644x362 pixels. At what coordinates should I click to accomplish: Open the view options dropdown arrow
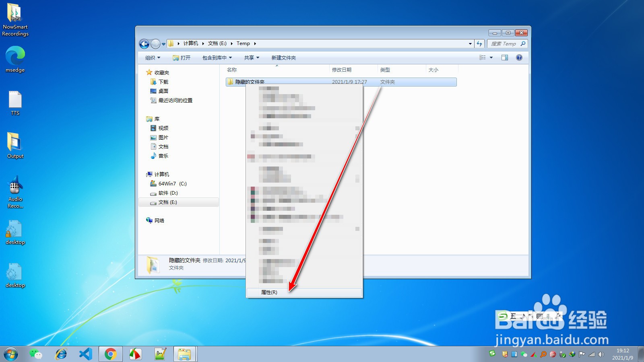[x=491, y=58]
